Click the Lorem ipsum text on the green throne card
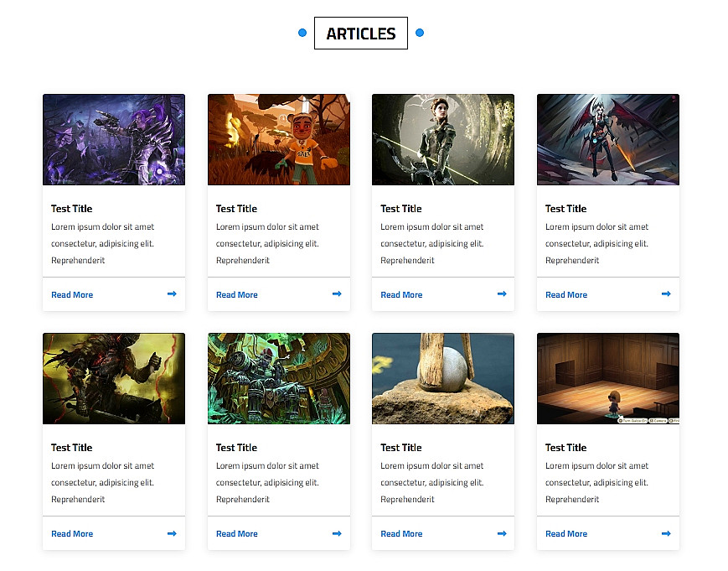Image resolution: width=728 pixels, height=571 pixels. coord(267,482)
